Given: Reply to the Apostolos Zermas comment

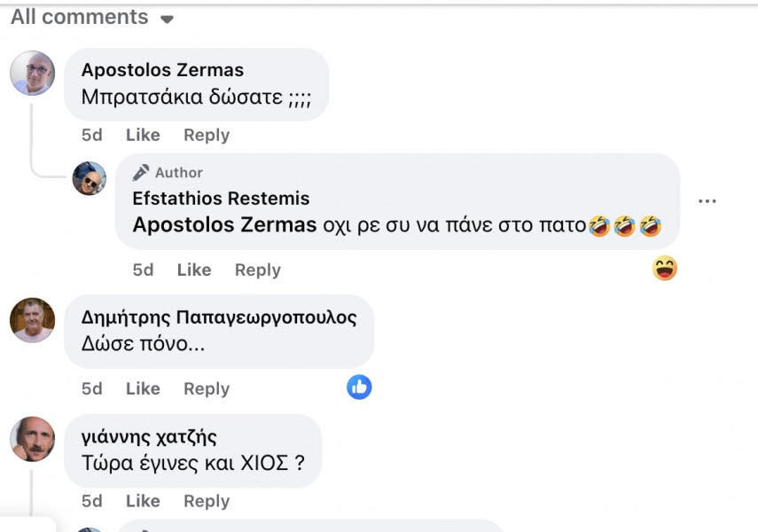Looking at the screenshot, I should [x=207, y=136].
